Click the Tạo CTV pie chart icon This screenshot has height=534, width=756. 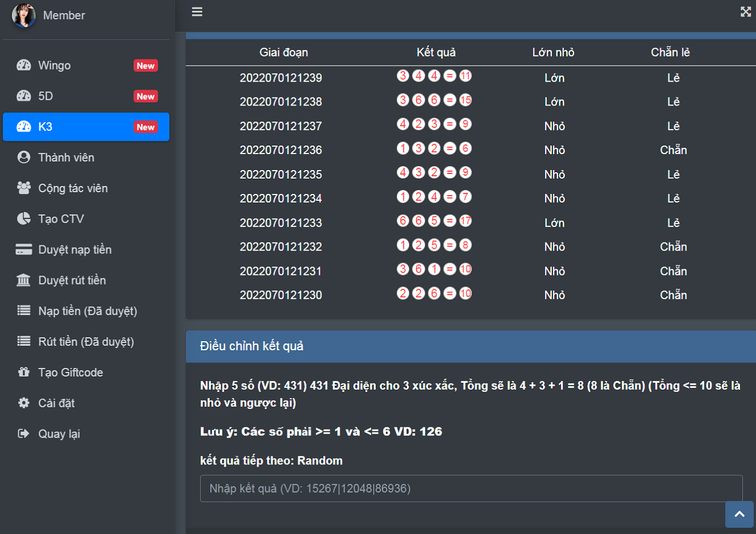pyautogui.click(x=24, y=219)
